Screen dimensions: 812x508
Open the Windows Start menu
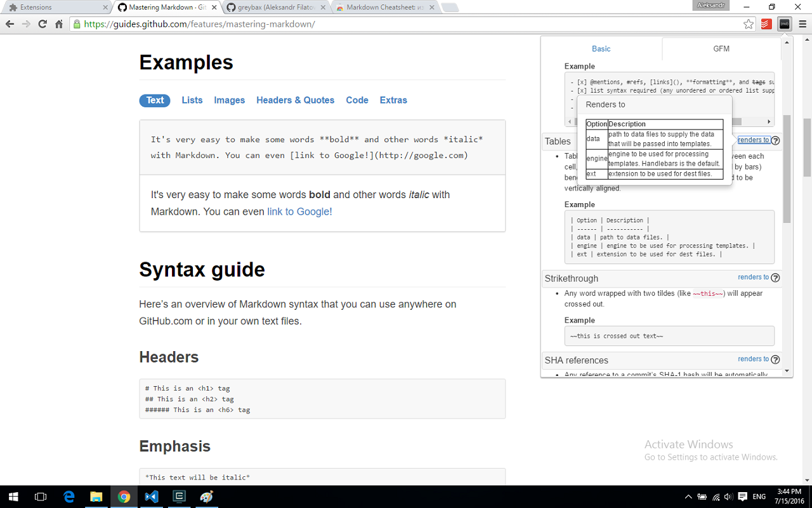click(x=13, y=497)
